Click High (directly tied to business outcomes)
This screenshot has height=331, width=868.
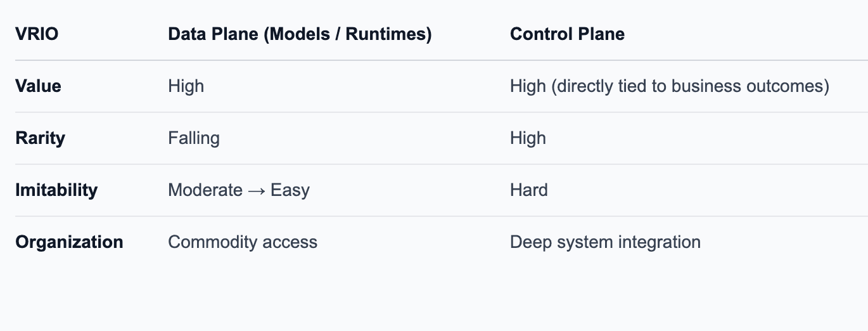670,86
